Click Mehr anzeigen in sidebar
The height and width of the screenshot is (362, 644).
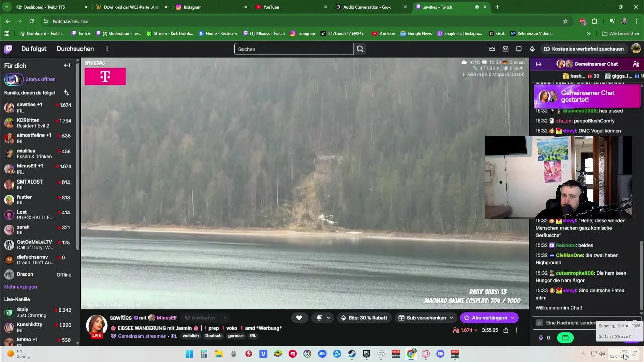[x=20, y=287]
